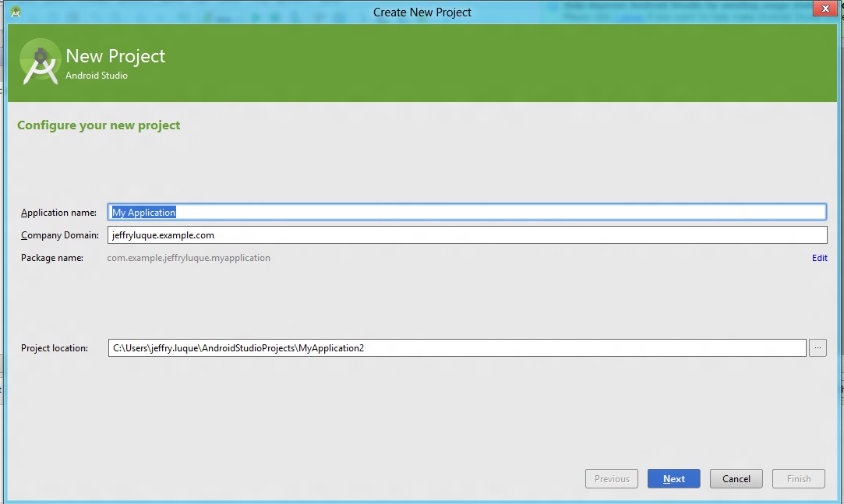Click the Application name input field

467,212
